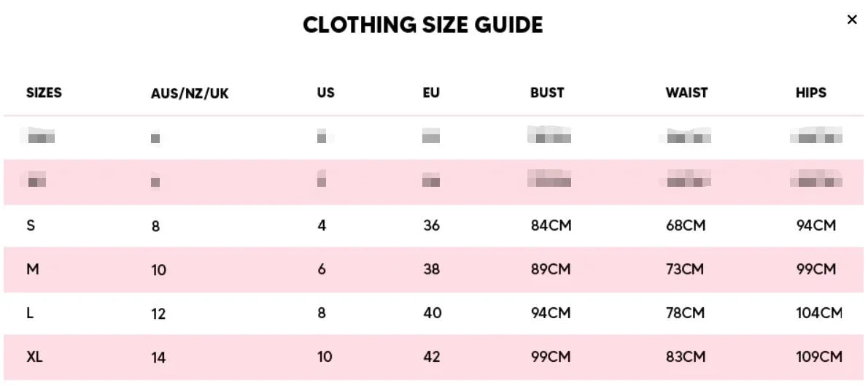Click the 109CM hips value
The height and width of the screenshot is (386, 868).
tap(819, 357)
